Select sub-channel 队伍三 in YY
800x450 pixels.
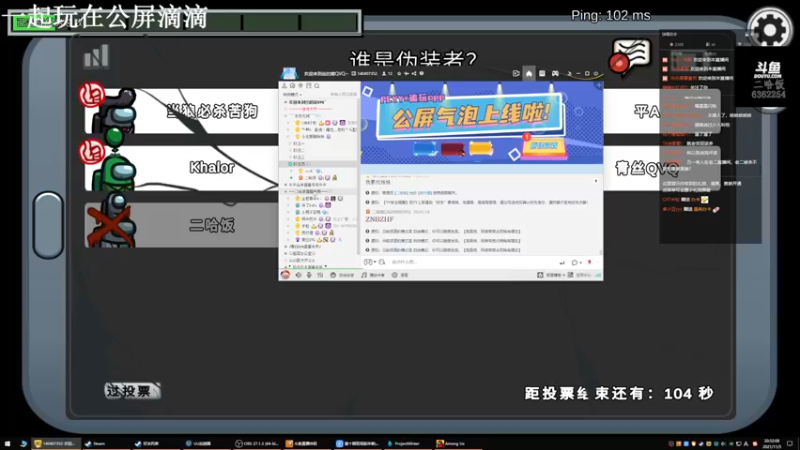299,157
